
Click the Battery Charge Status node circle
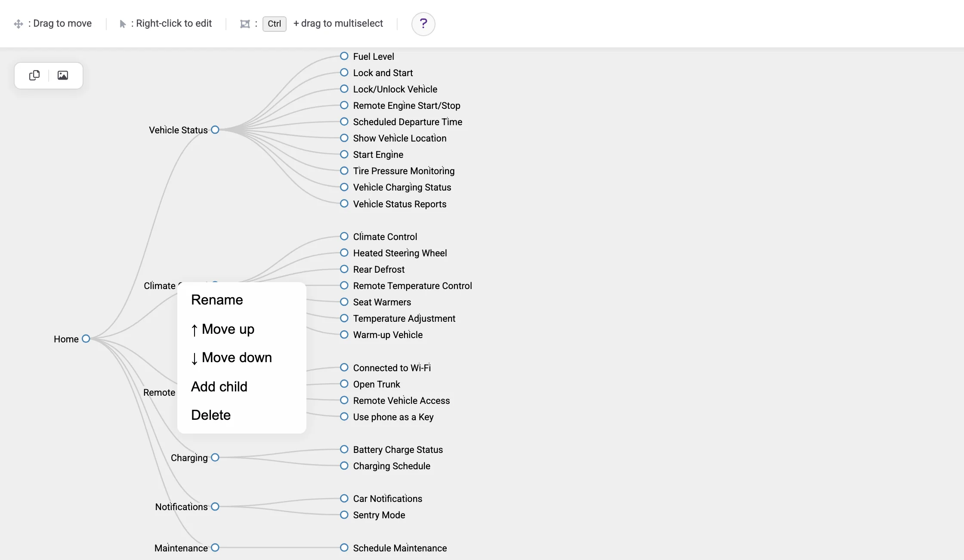pyautogui.click(x=344, y=449)
